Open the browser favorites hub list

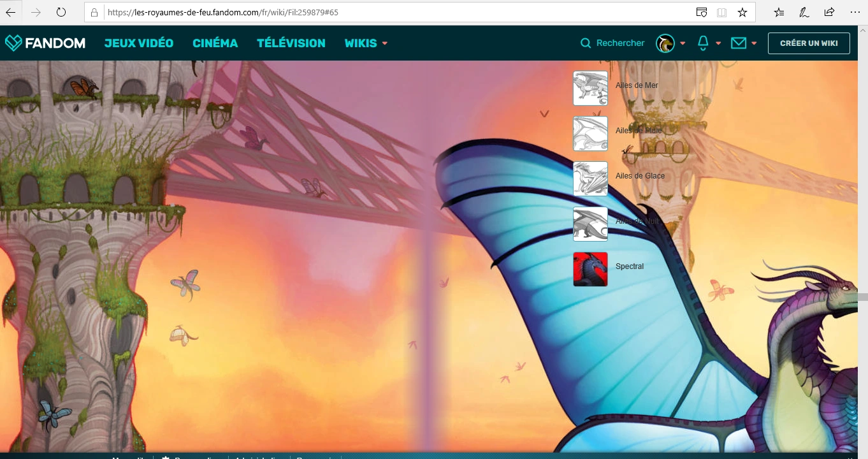point(779,12)
